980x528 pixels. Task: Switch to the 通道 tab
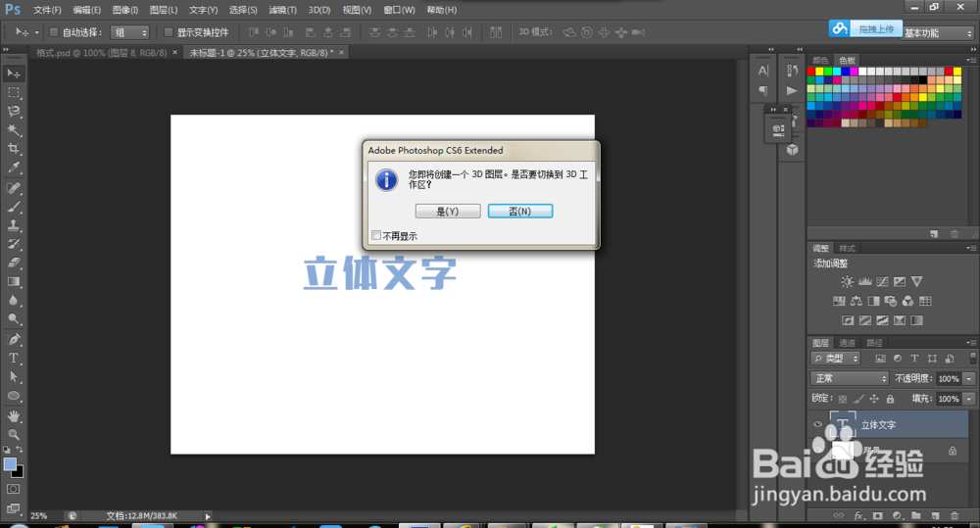pos(847,343)
